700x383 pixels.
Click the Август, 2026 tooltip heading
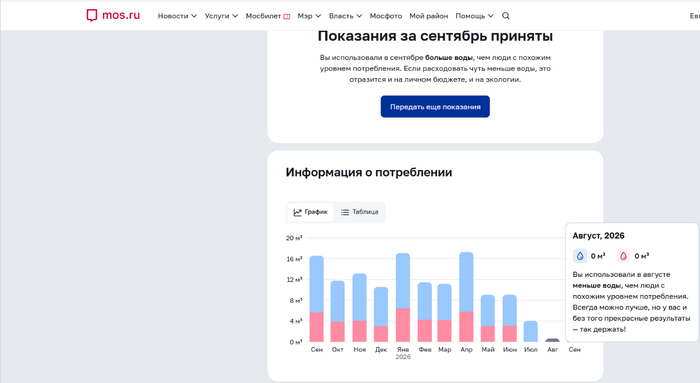[598, 236]
